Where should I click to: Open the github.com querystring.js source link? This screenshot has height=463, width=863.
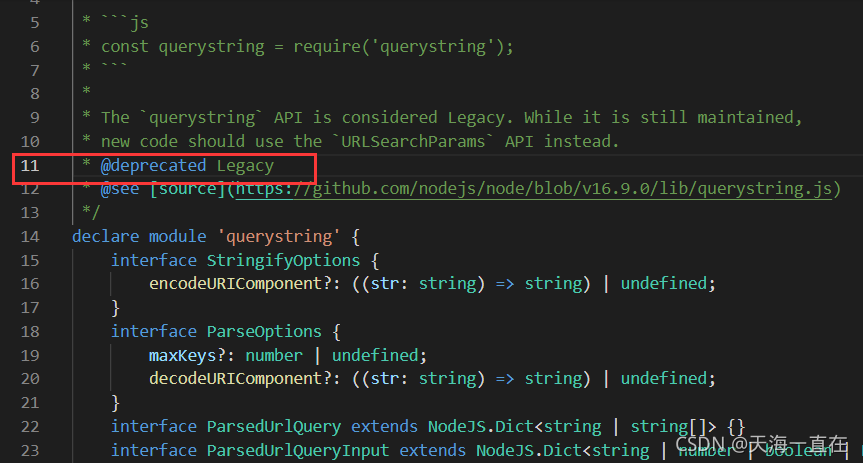534,189
